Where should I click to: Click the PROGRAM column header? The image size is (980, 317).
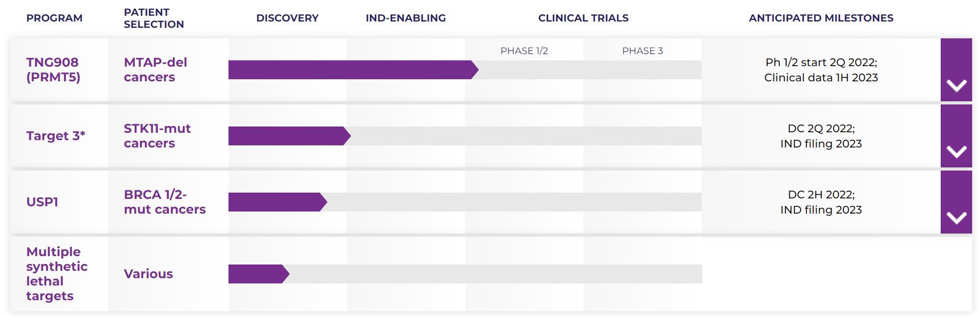pos(55,18)
